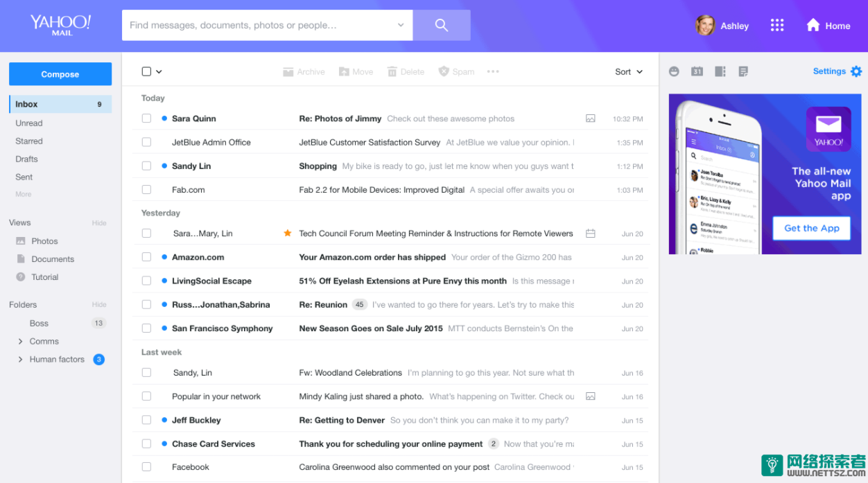Open the Drafts folder
The image size is (868, 483).
point(26,159)
